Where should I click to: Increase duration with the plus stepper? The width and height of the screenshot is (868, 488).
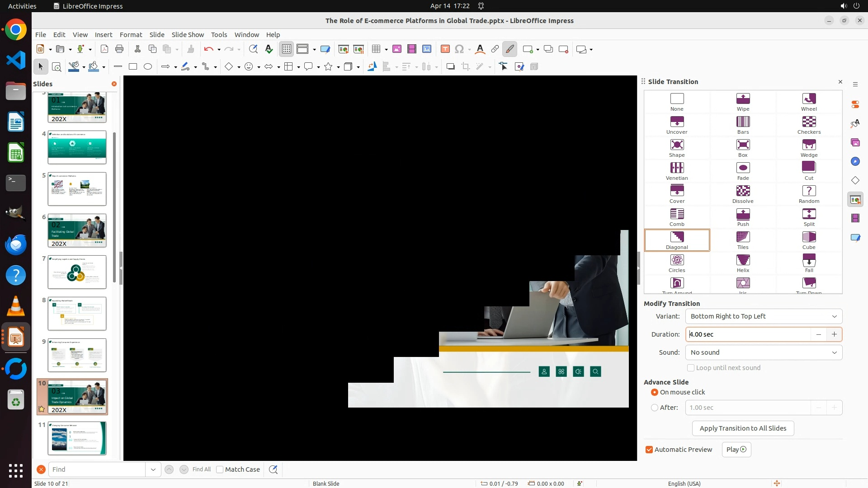(x=834, y=334)
